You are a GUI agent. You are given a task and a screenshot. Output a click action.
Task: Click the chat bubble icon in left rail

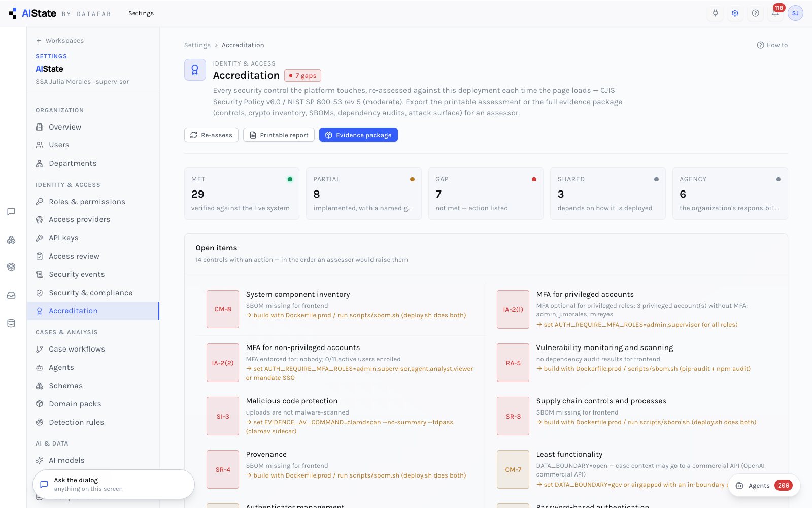click(x=11, y=212)
